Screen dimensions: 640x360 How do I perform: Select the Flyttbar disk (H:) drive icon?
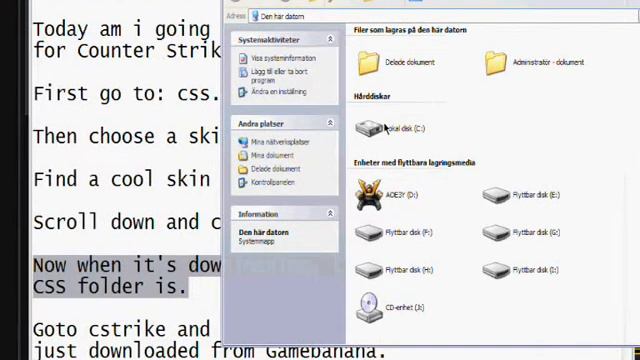point(369,270)
